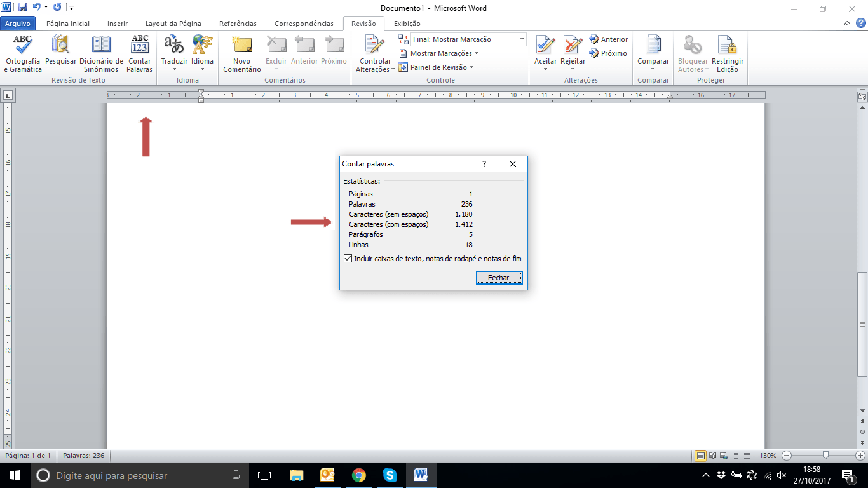Toggle the ruler button above the scrollbar
Viewport: 868px width, 488px height.
pos(862,97)
